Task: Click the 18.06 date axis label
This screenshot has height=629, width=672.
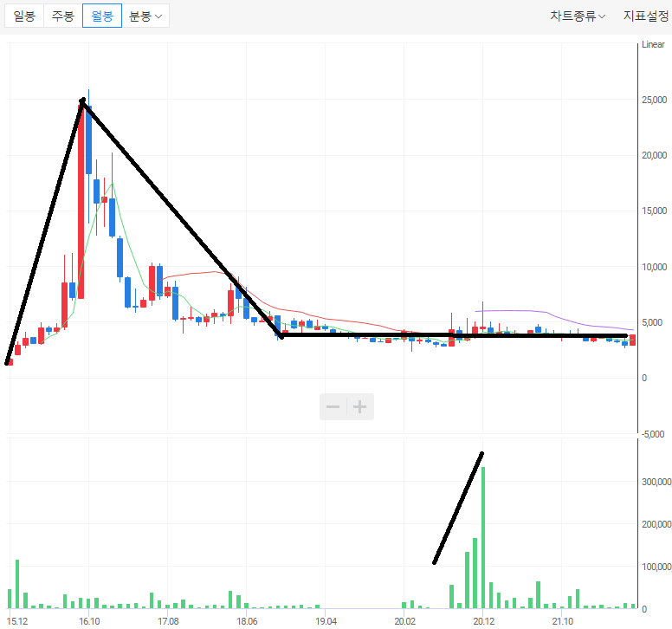Action: [247, 621]
